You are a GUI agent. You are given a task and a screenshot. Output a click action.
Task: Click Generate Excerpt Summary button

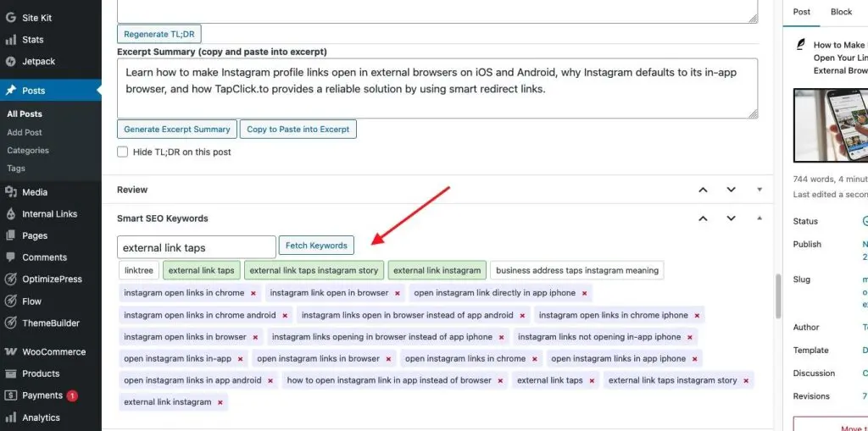coord(177,129)
